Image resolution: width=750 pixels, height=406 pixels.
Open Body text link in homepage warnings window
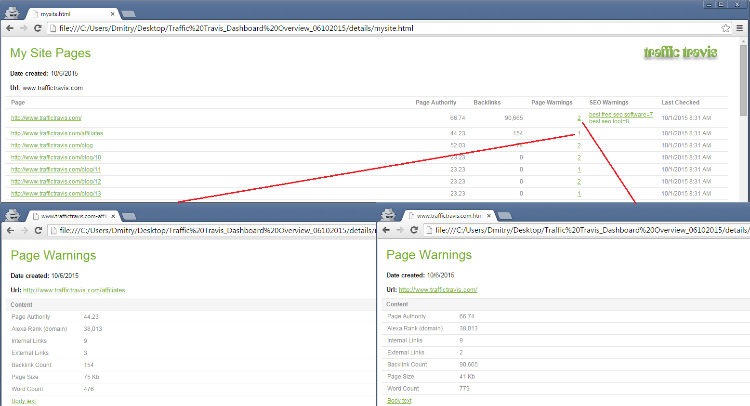click(x=399, y=401)
